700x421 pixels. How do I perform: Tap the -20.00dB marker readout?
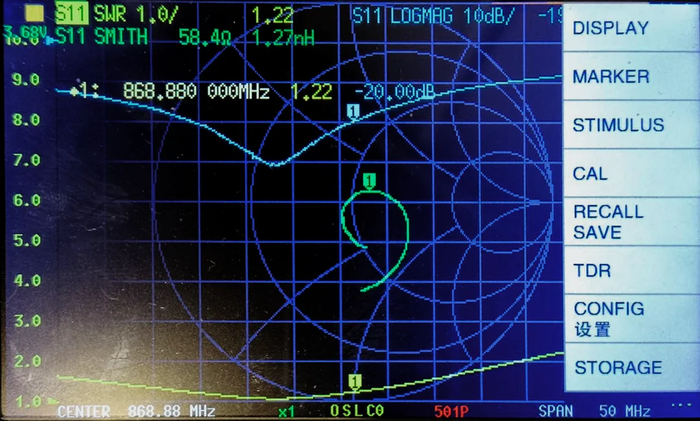pyautogui.click(x=395, y=92)
